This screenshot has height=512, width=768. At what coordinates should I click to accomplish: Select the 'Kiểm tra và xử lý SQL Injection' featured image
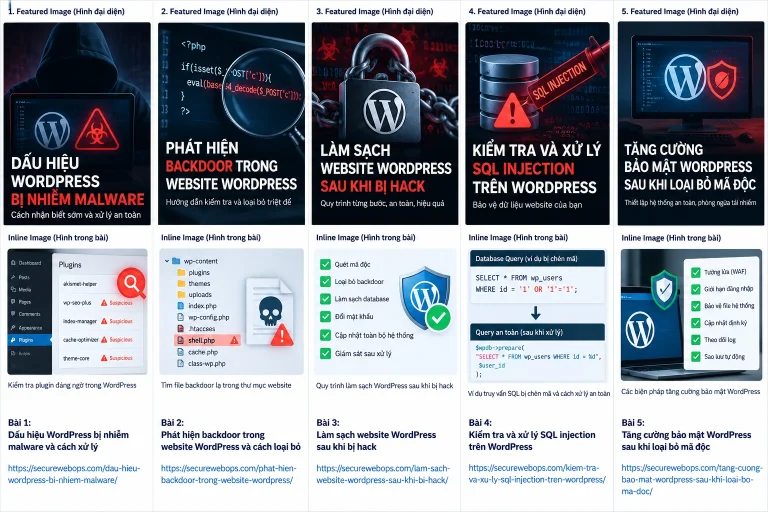click(x=537, y=123)
